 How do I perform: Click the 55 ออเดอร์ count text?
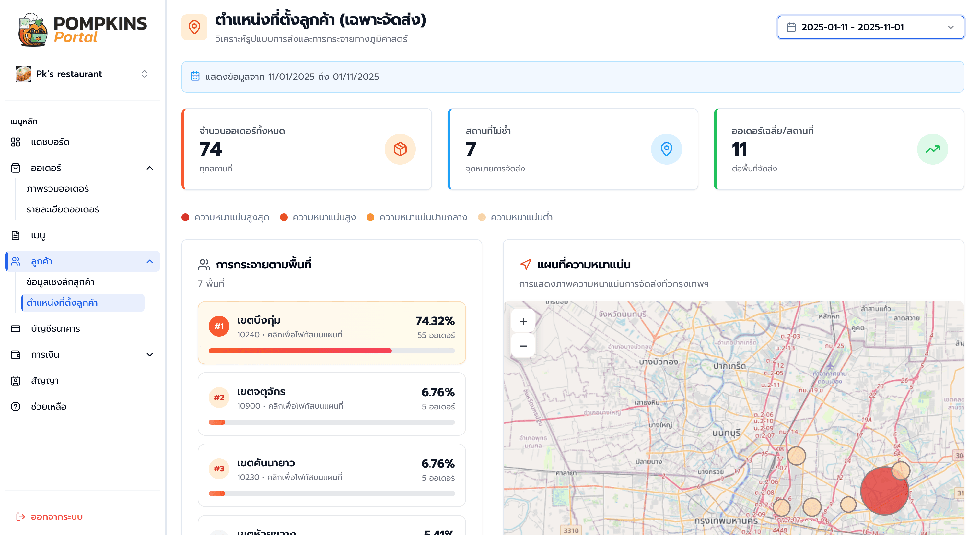[x=436, y=335]
